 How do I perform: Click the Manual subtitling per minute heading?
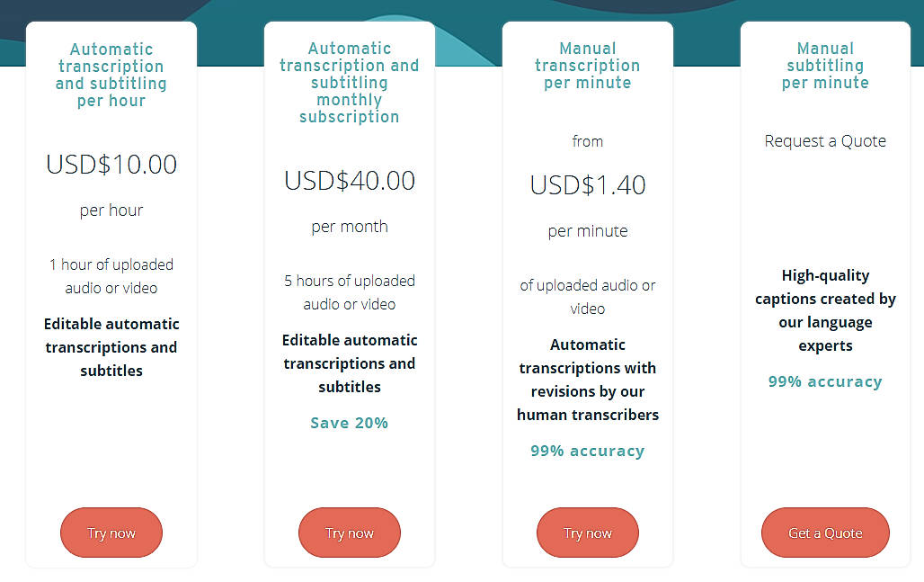[824, 66]
